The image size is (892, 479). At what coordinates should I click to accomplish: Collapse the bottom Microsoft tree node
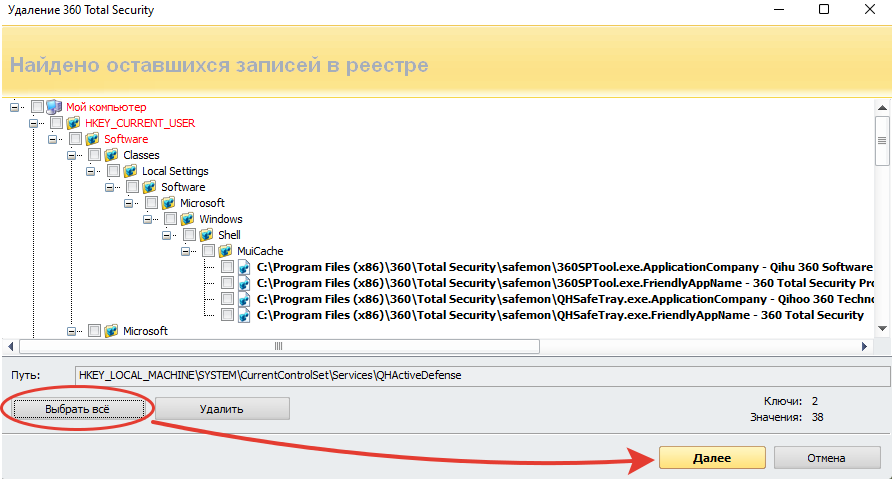(x=71, y=331)
